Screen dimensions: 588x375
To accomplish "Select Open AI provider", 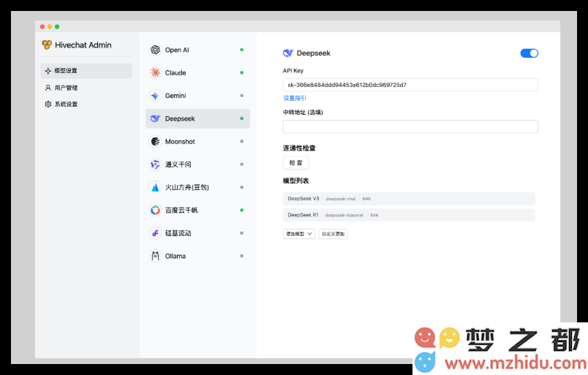I will click(x=197, y=50).
